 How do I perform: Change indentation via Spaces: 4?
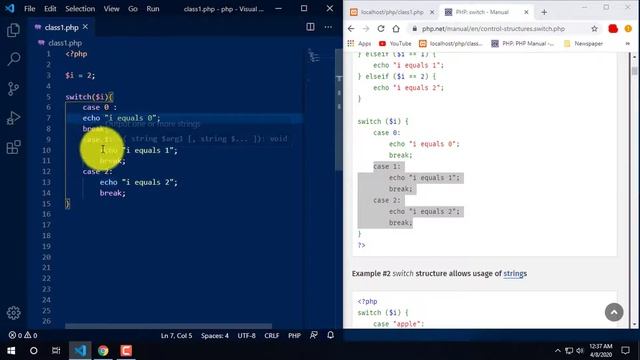(215, 336)
